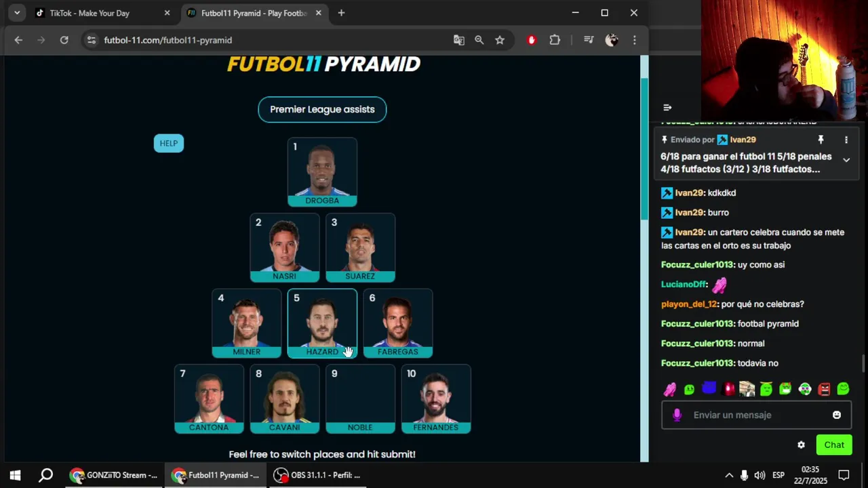868x488 pixels.
Task: Open the pinned message three-dot options
Action: click(846, 140)
